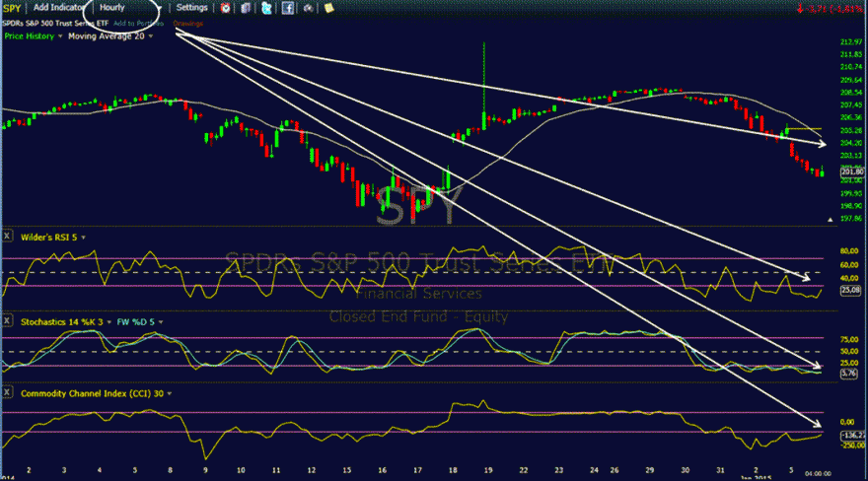868x481 pixels.
Task: Remove the Commodity Channel Index panel
Action: 7,392
